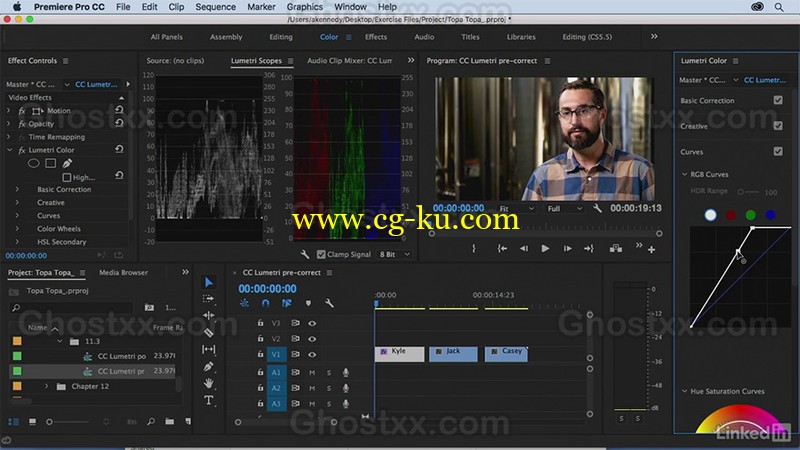Screen dimensions: 800x450
Task: Step back one frame
Action: click(523, 248)
